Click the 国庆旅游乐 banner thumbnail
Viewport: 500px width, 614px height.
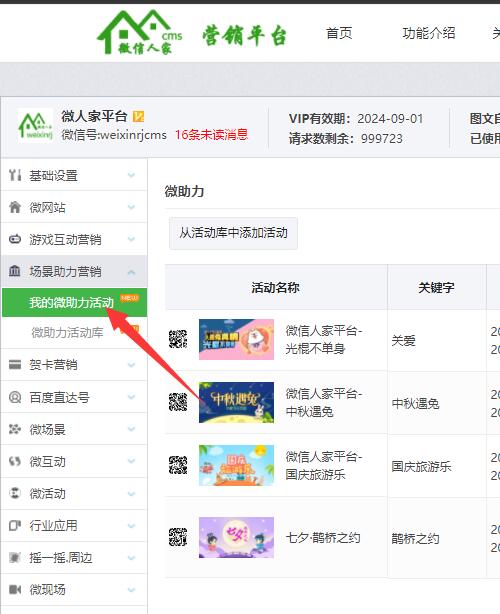tap(236, 465)
